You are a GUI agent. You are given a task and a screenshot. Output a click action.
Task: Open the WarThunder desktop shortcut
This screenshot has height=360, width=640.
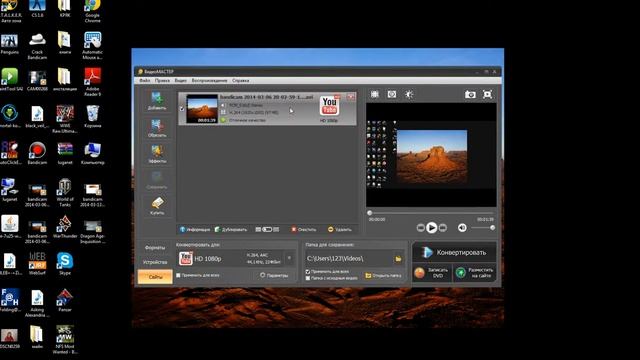pyautogui.click(x=65, y=227)
